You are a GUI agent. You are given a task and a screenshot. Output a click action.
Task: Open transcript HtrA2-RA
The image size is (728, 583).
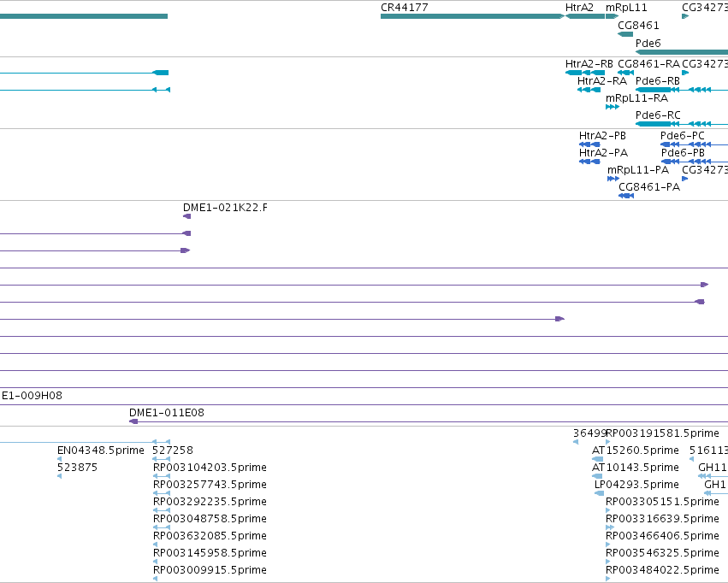coord(601,81)
